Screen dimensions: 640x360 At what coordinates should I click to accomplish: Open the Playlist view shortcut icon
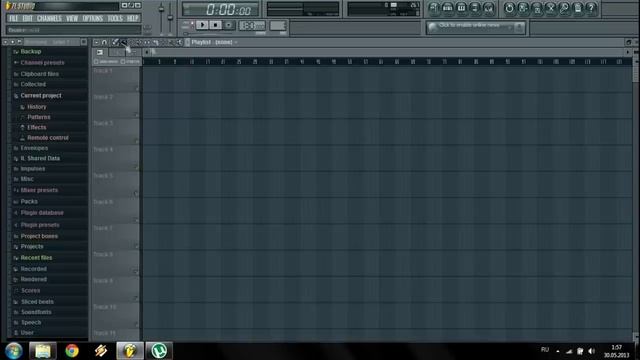(x=433, y=8)
